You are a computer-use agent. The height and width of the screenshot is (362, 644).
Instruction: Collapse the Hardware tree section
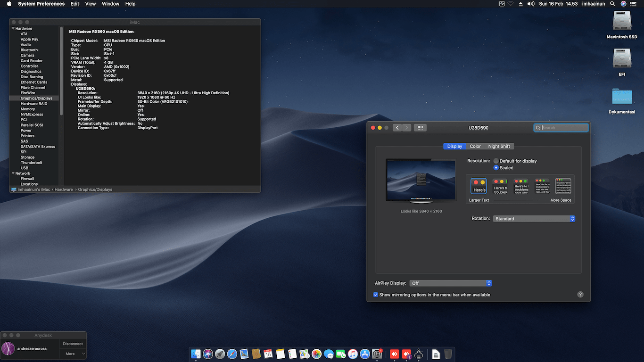click(x=13, y=29)
